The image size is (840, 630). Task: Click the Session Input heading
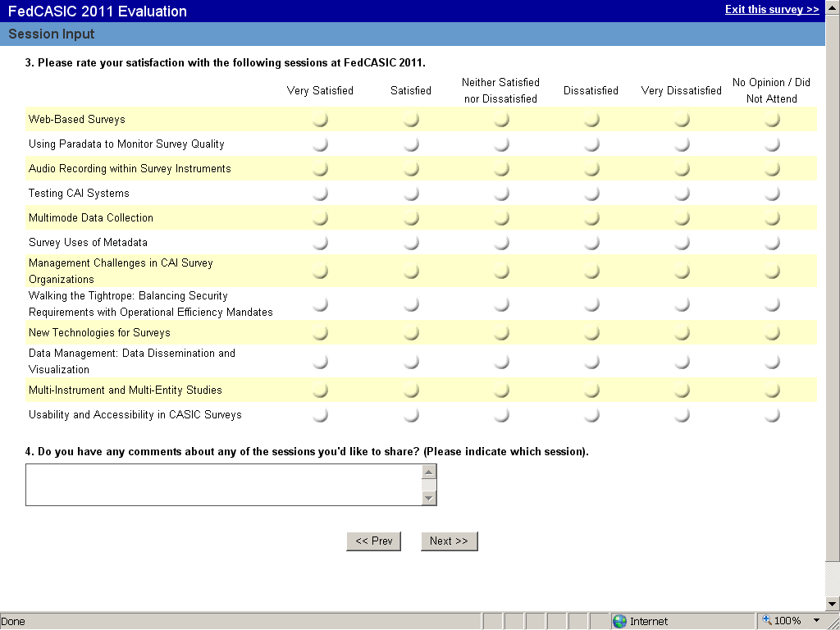point(52,34)
